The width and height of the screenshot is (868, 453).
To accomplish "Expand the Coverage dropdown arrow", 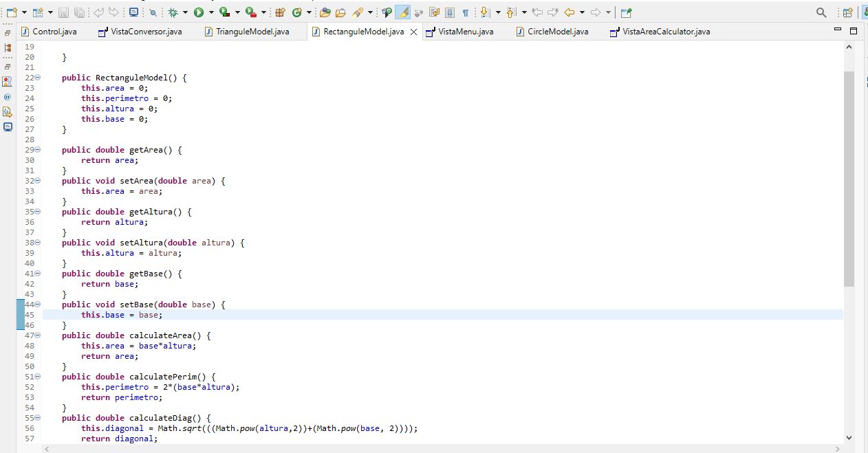I will coord(237,12).
